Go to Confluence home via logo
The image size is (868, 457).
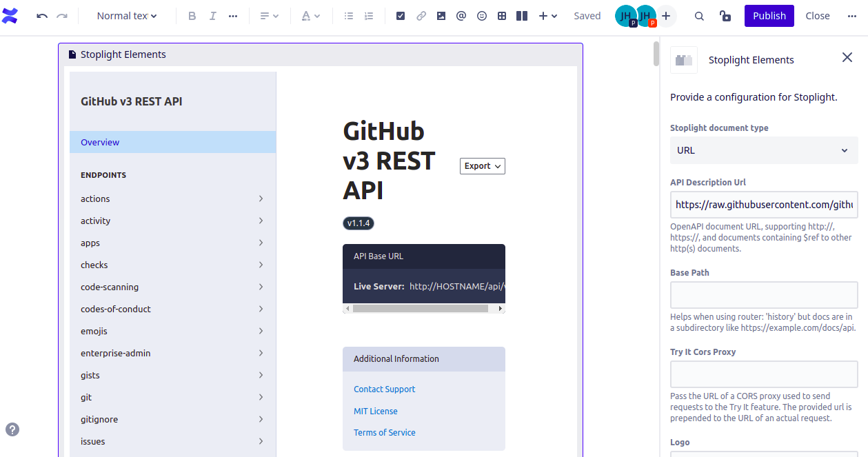(10, 16)
